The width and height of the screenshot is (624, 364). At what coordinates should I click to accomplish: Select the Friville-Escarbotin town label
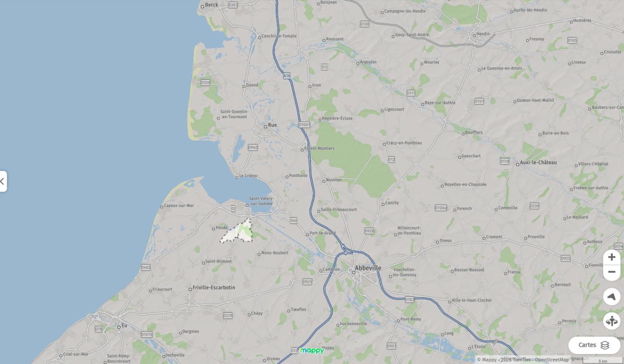tap(214, 288)
